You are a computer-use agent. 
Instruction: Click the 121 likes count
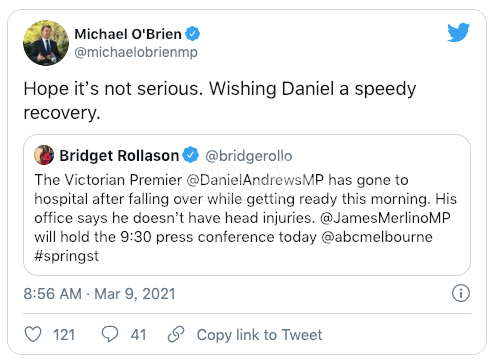point(64,335)
